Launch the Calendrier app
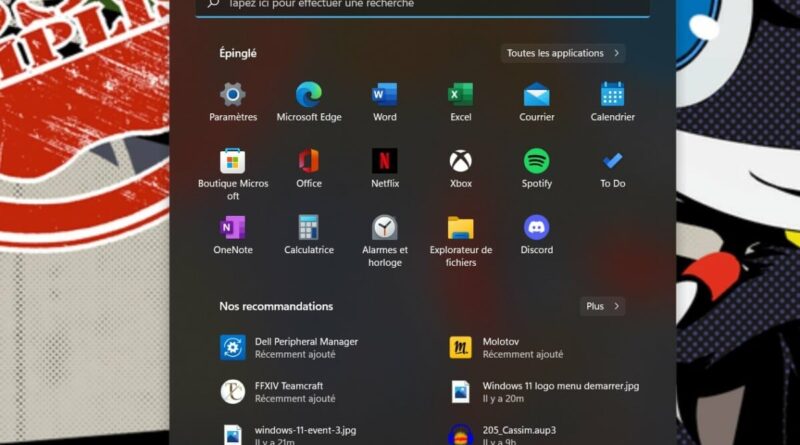Screen dimensions: 800x445 coord(612,102)
